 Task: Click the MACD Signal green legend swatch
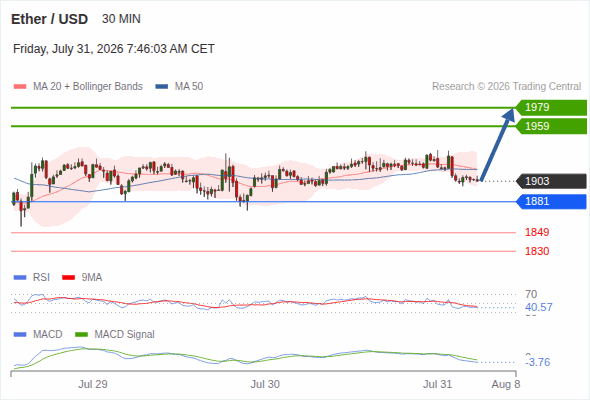pos(82,335)
